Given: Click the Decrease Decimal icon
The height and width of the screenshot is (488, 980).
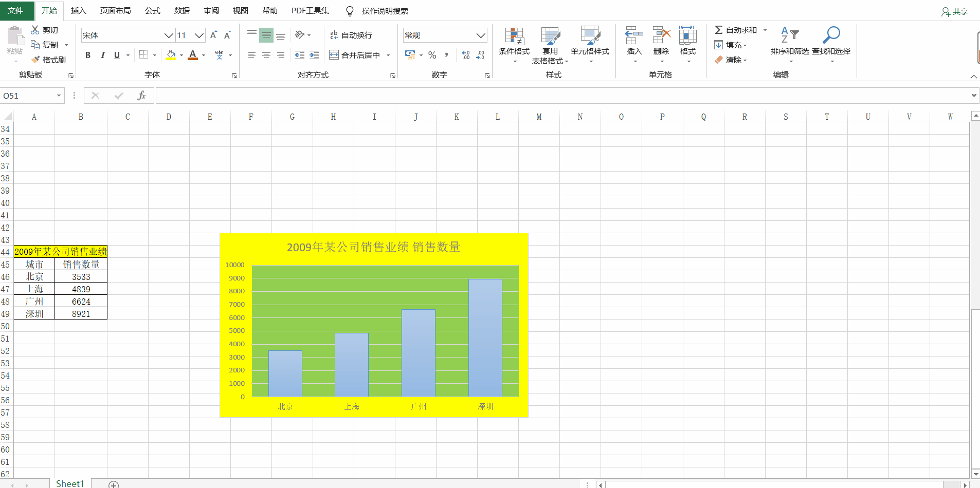Looking at the screenshot, I should [x=480, y=55].
